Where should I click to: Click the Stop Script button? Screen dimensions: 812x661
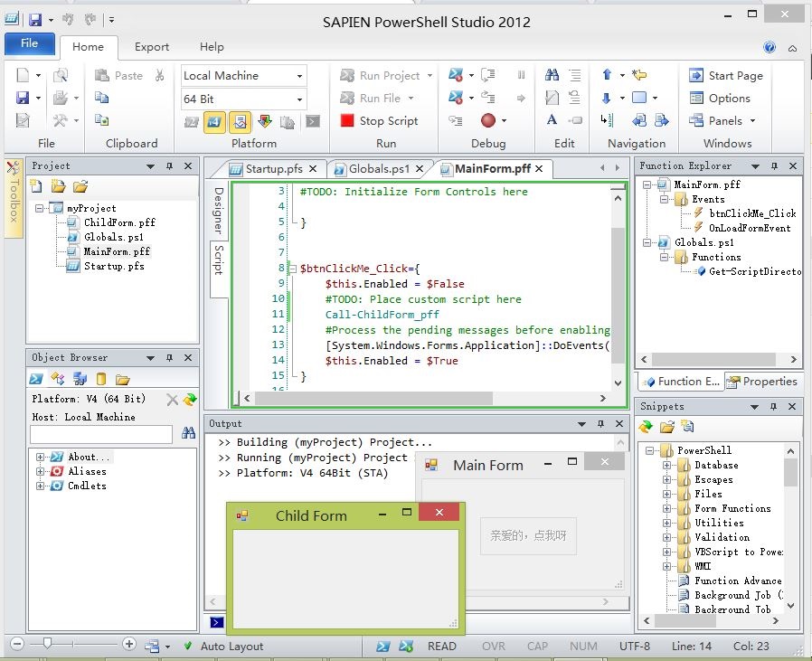(x=380, y=120)
